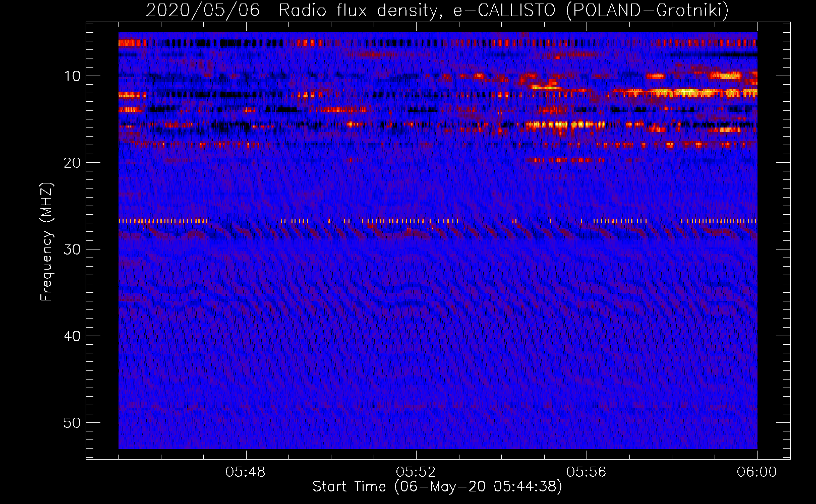
Task: Click the 'Frequency (MHZ)' axis label
Action: point(46,242)
